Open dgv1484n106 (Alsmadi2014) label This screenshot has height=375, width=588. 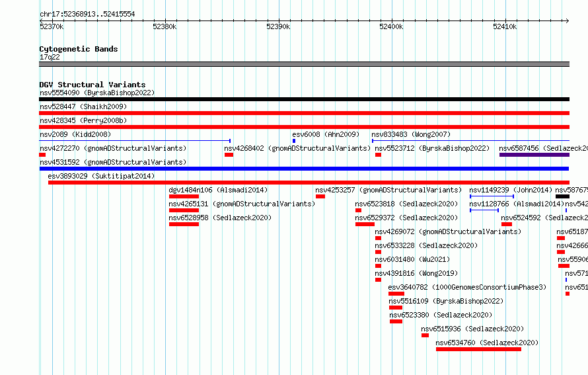tap(218, 190)
